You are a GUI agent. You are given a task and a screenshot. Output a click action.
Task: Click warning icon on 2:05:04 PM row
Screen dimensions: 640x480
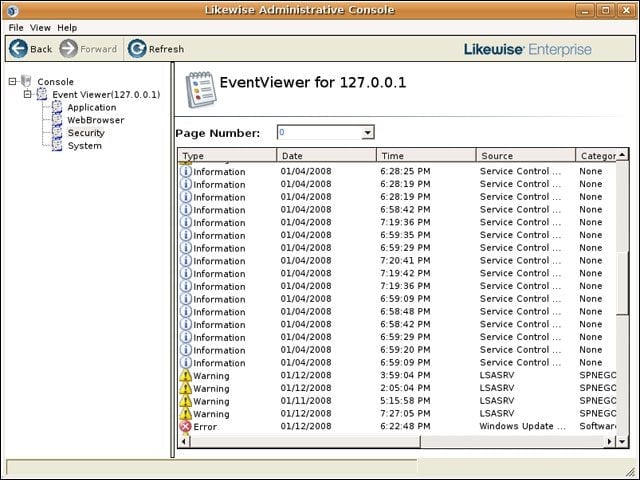click(x=185, y=388)
